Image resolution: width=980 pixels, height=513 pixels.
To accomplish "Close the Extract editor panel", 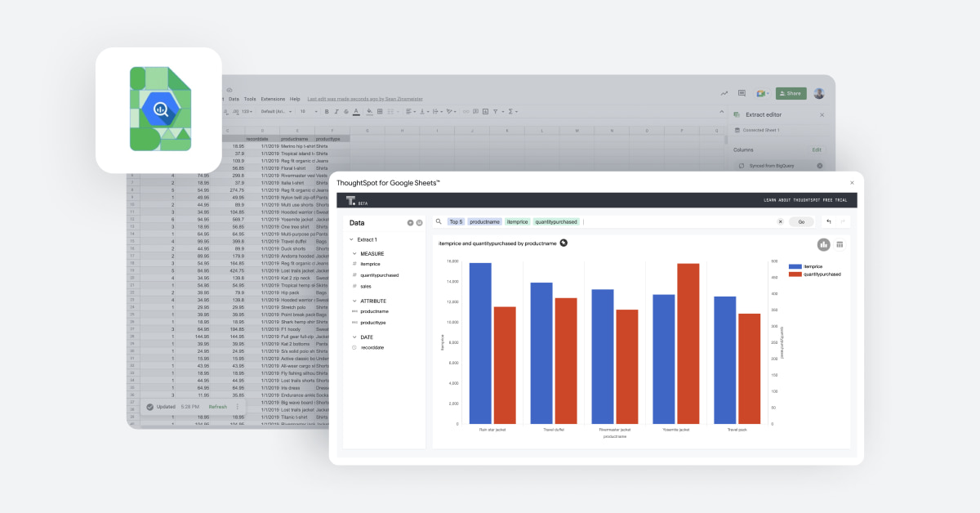I will (822, 115).
